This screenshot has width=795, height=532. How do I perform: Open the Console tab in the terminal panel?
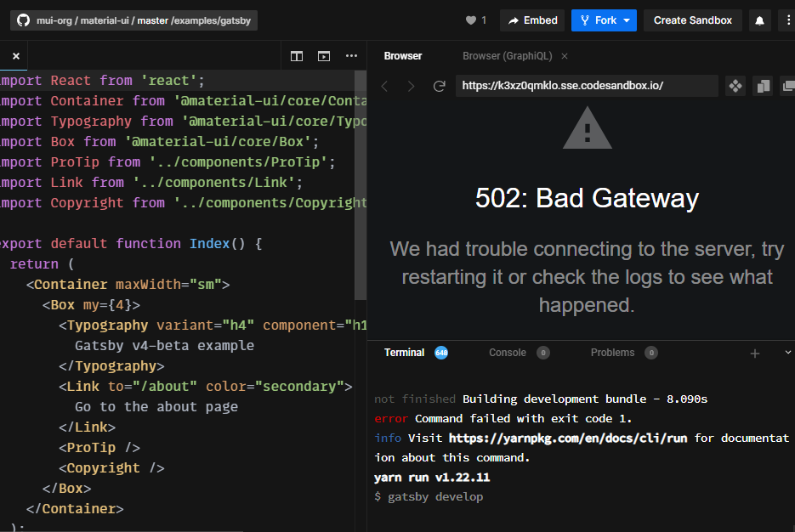coord(508,352)
